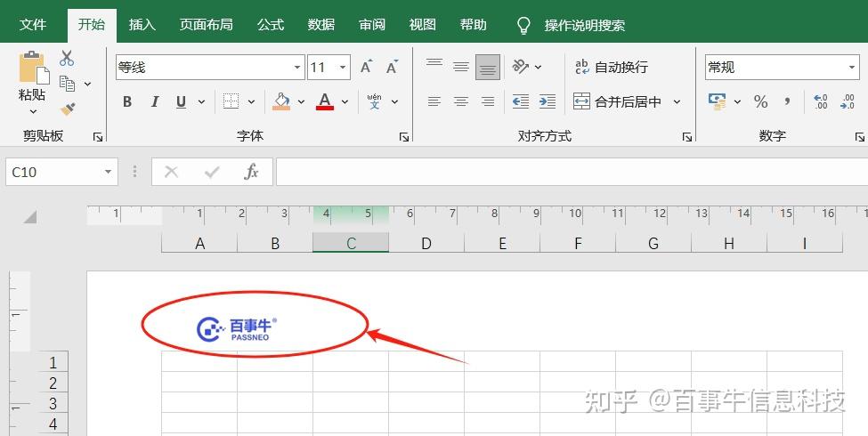Viewport: 868px width, 436px height.
Task: Apply fill color bucket
Action: point(282,101)
